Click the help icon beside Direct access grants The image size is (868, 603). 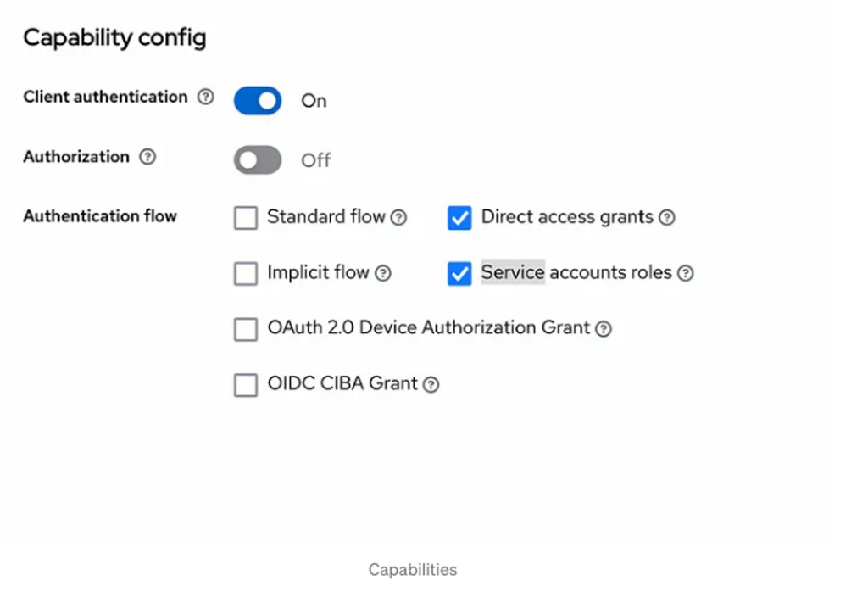[x=668, y=217]
